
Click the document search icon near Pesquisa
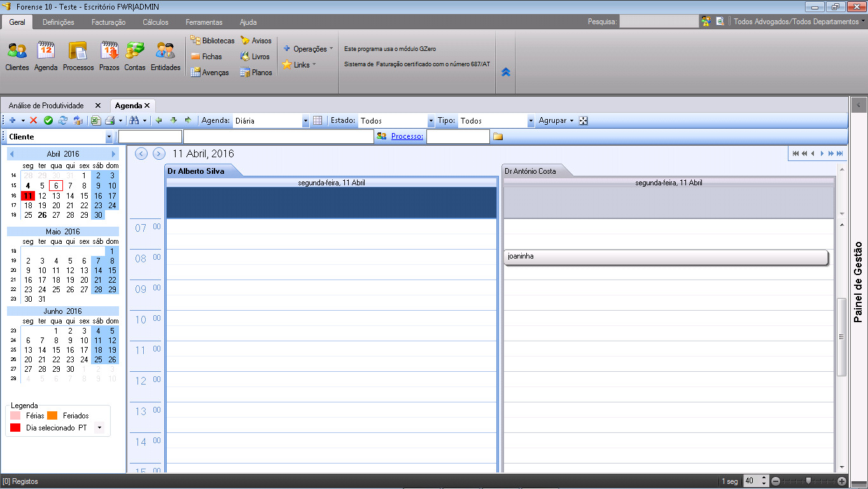[x=720, y=21]
